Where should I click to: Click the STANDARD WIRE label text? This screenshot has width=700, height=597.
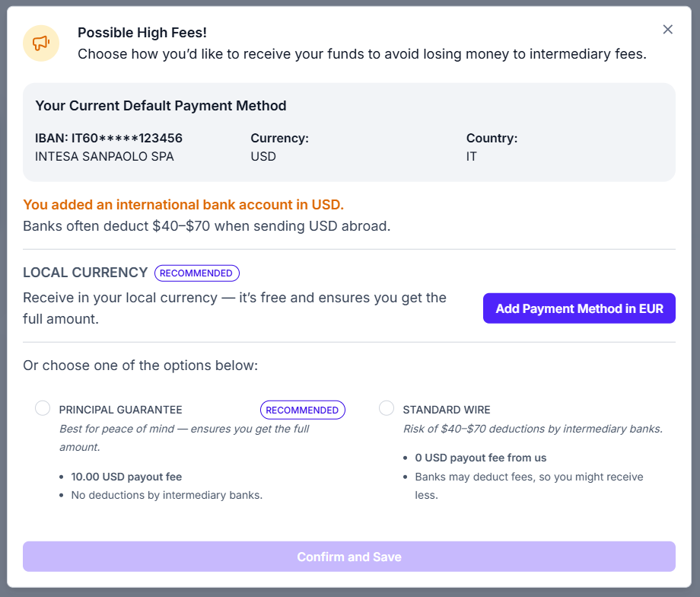447,410
